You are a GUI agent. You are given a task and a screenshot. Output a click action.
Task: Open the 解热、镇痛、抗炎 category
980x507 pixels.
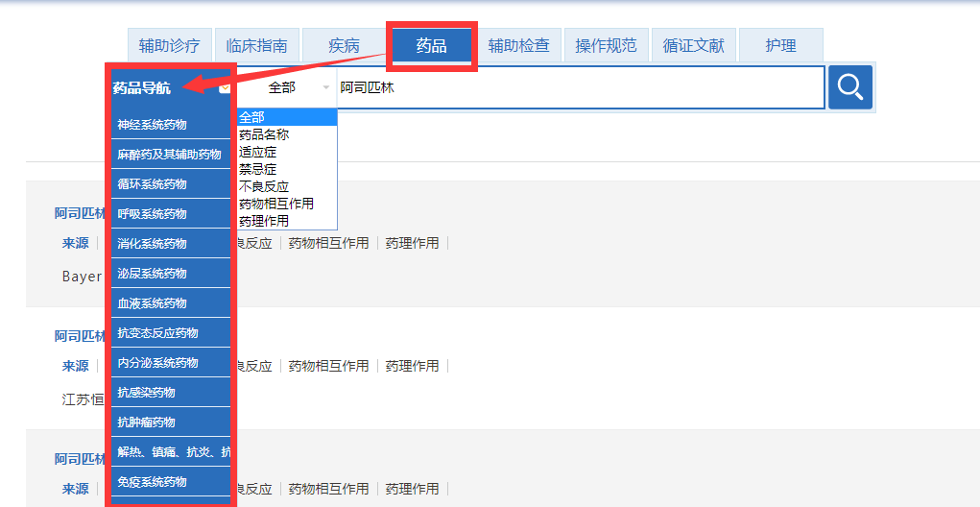point(171,451)
